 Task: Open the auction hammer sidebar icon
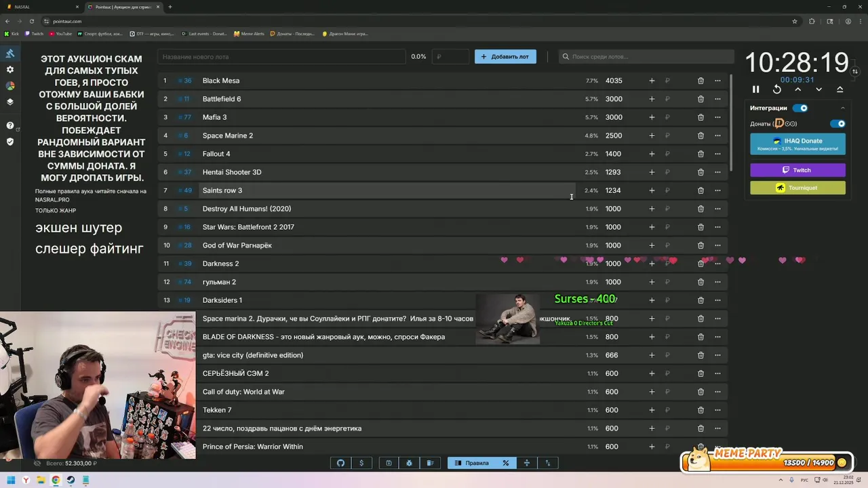point(10,54)
